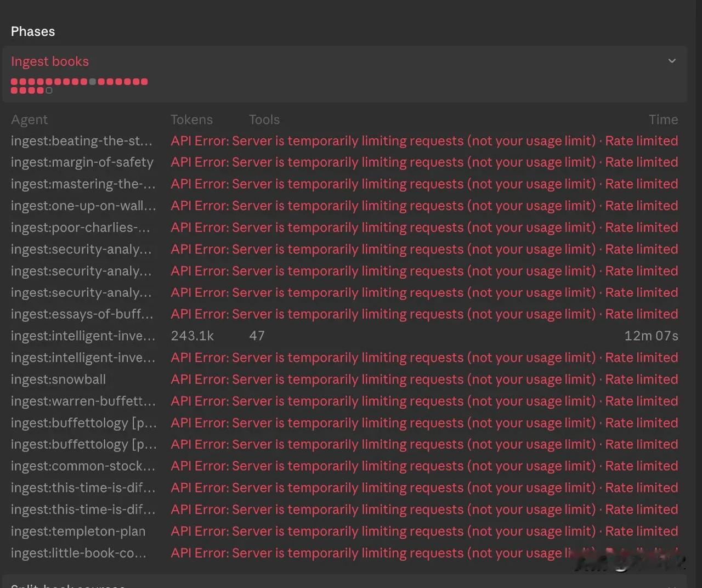The width and height of the screenshot is (702, 588).
Task: Click the Ingest books phase title
Action: pos(50,61)
